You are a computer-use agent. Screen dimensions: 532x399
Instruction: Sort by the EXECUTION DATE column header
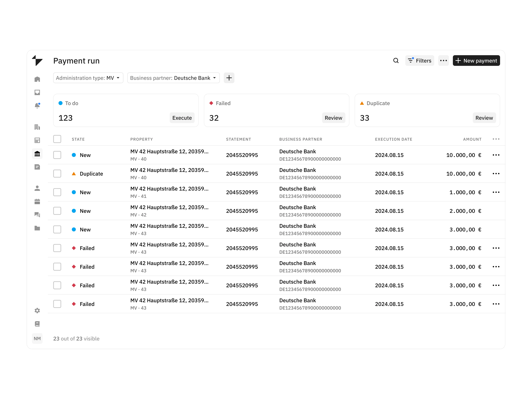[394, 139]
